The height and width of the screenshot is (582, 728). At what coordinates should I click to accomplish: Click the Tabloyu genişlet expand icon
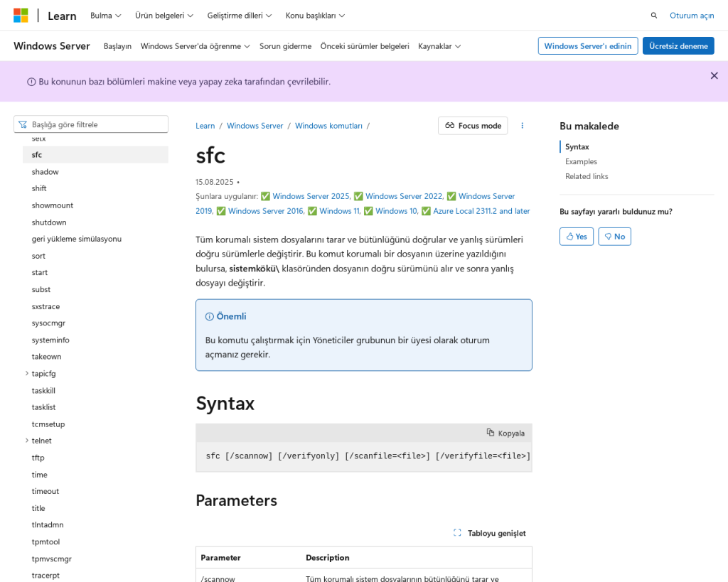457,533
